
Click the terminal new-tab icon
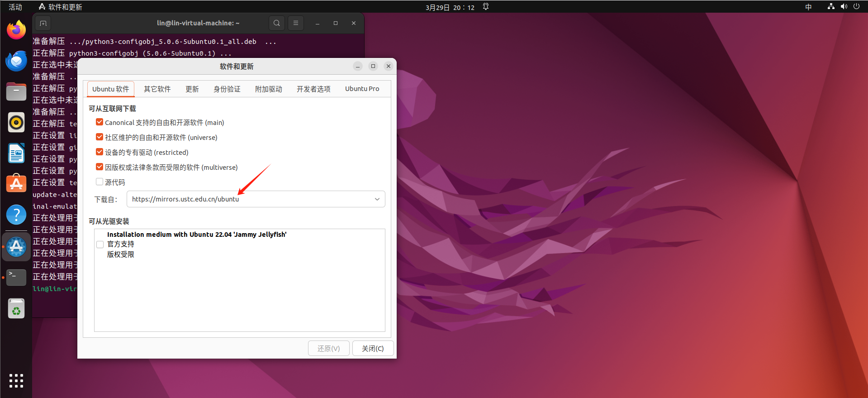pyautogui.click(x=43, y=23)
